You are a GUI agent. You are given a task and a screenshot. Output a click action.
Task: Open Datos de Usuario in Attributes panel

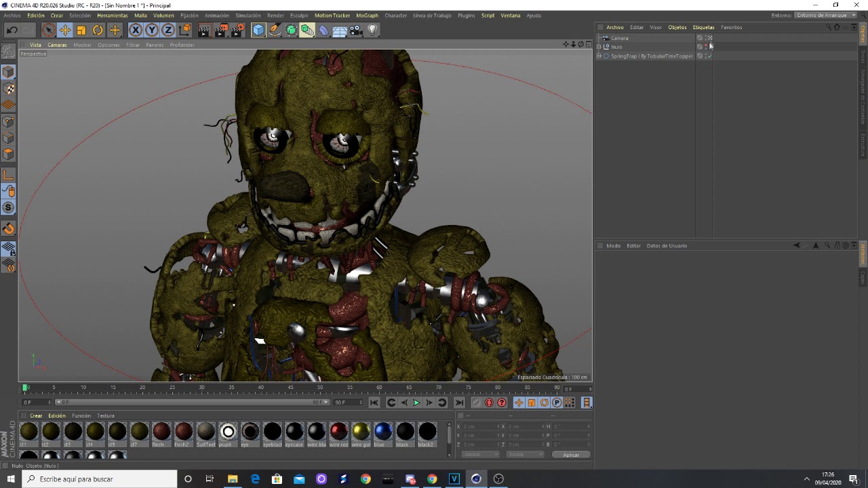coord(667,245)
